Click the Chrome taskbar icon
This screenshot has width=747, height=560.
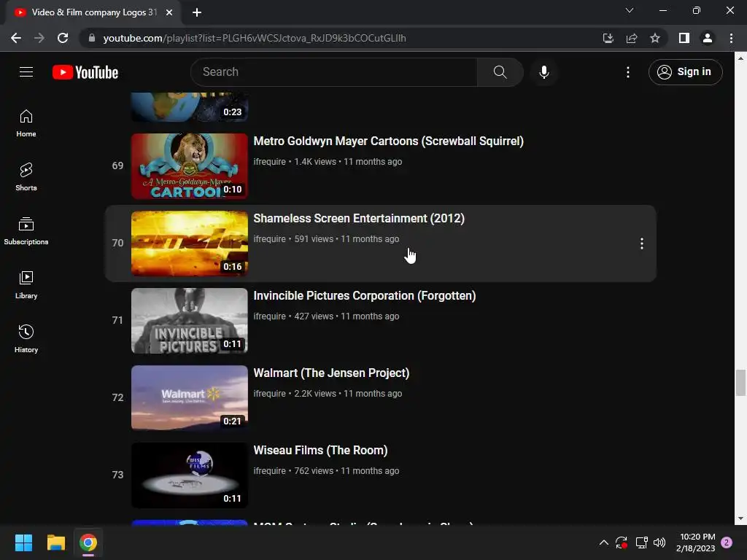(88, 542)
